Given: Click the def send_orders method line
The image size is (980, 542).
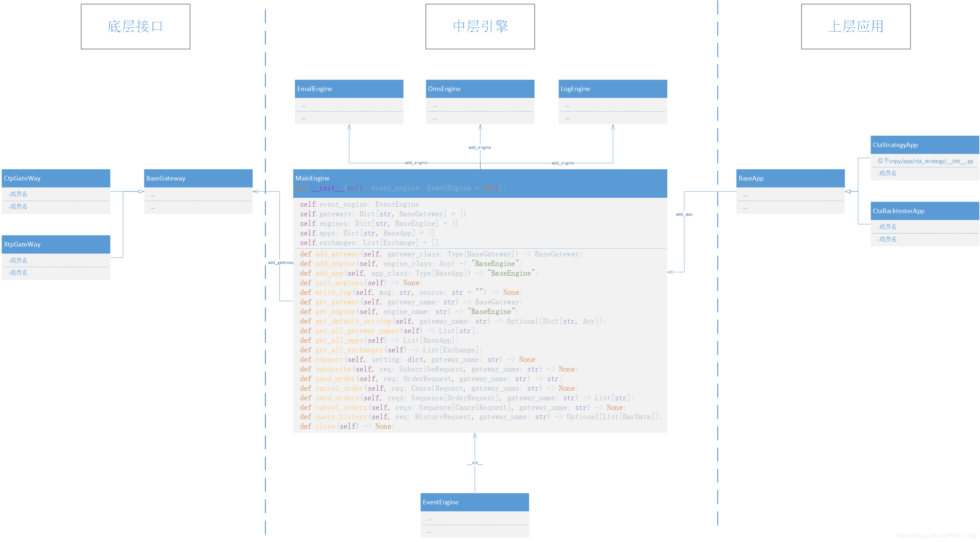Looking at the screenshot, I should pos(467,398).
